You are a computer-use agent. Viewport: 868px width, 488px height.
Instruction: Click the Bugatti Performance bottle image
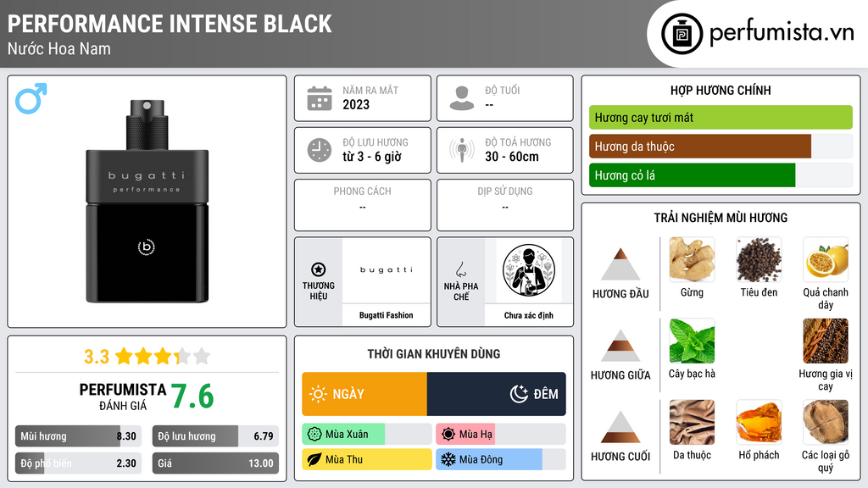(x=147, y=202)
